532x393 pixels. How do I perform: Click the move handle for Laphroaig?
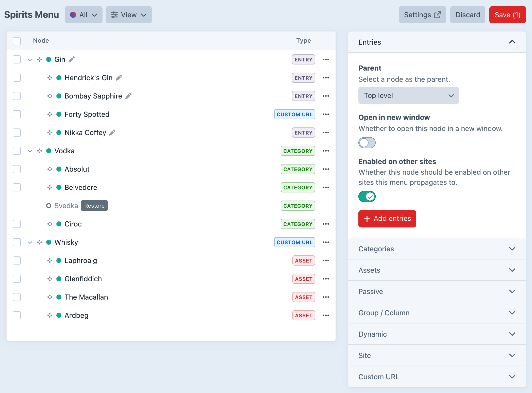(x=50, y=260)
